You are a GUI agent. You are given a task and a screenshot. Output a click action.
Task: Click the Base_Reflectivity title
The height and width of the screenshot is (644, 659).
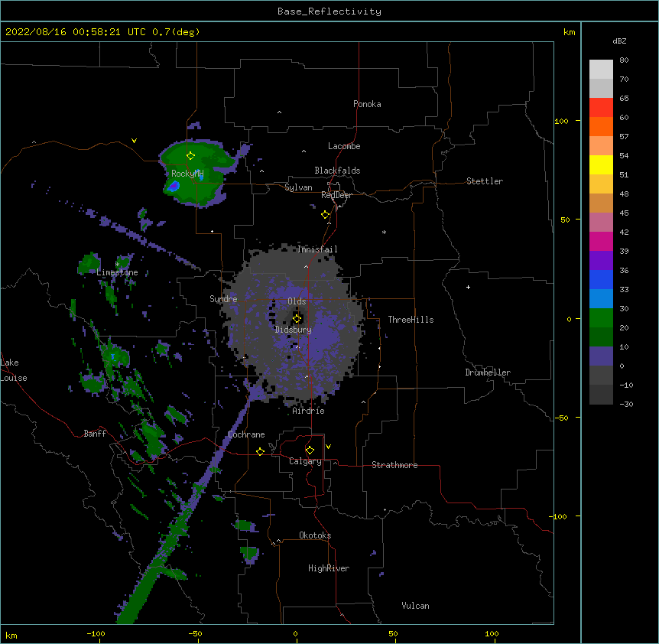(x=329, y=11)
